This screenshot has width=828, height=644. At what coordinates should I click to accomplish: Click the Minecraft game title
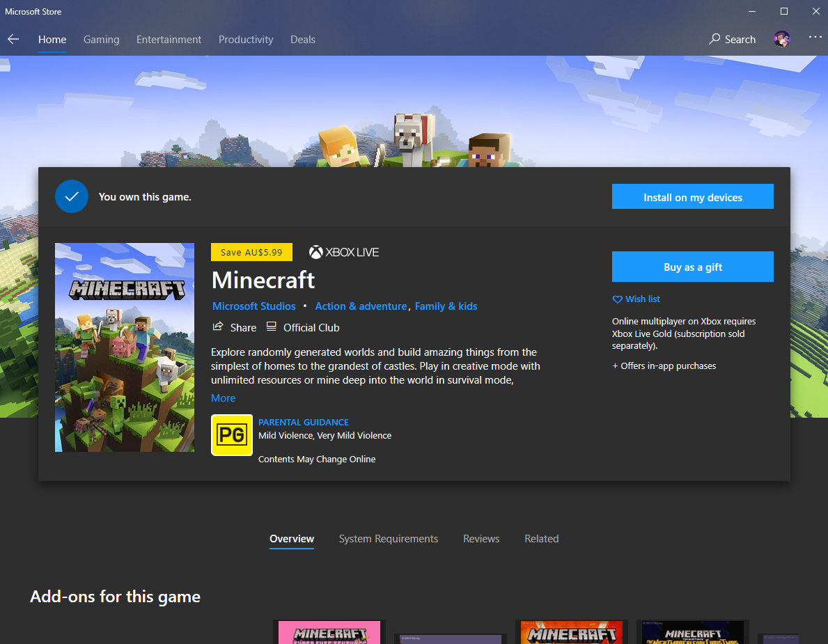(x=263, y=281)
